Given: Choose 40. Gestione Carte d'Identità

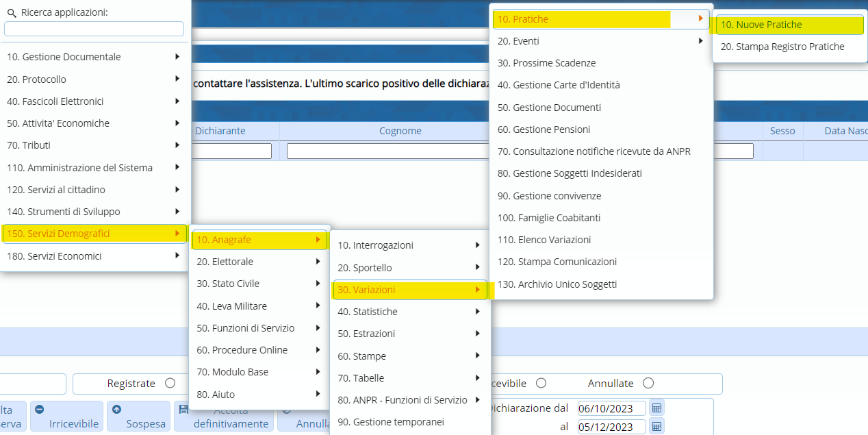Looking at the screenshot, I should tap(559, 85).
